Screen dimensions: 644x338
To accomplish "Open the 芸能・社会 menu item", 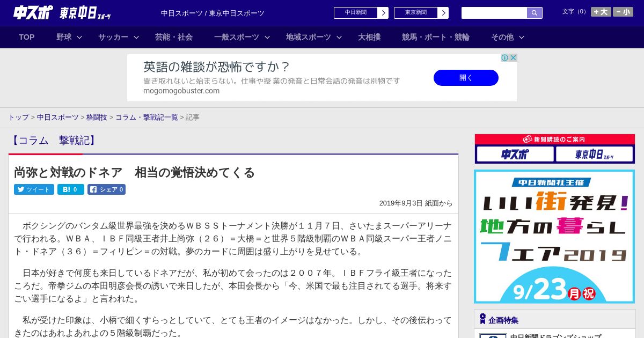I will pyautogui.click(x=174, y=37).
